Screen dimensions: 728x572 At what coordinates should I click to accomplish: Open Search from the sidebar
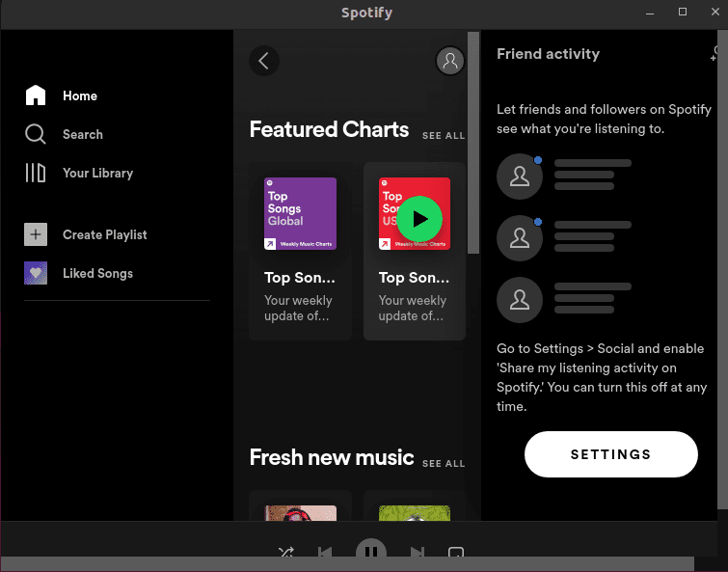click(64, 134)
